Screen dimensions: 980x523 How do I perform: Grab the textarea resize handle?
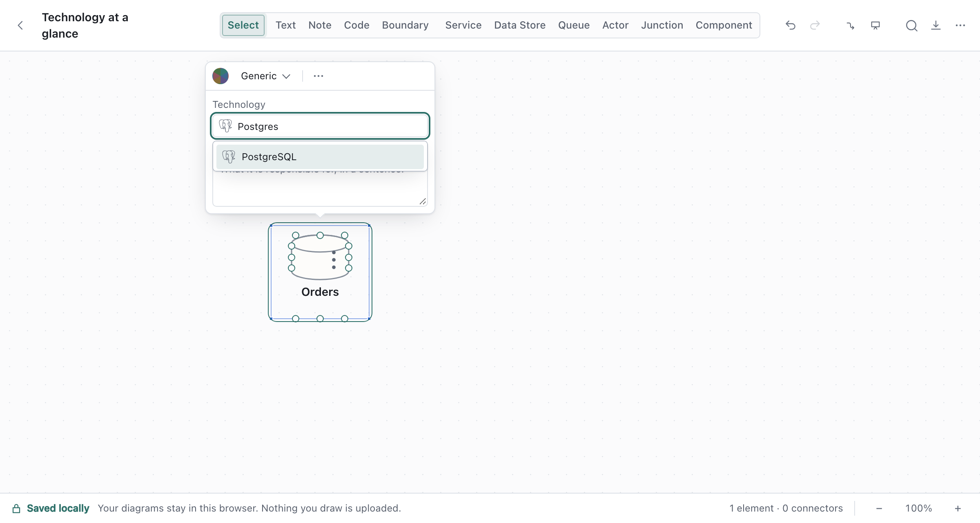[x=423, y=201]
